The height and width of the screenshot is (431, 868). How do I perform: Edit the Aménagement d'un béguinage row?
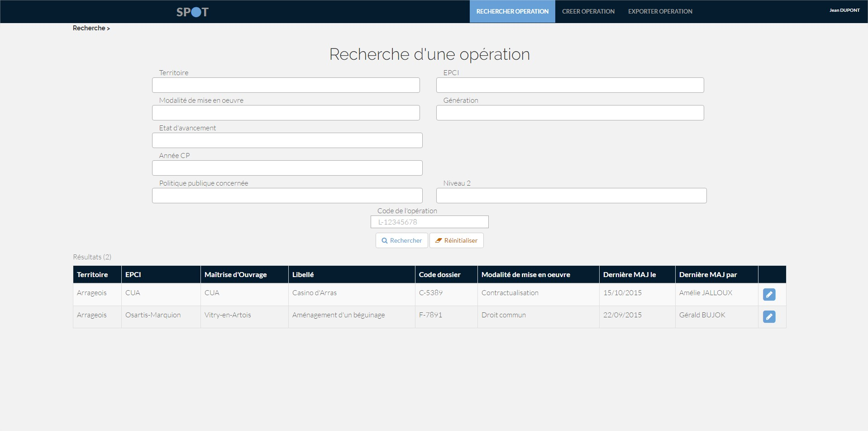point(769,317)
